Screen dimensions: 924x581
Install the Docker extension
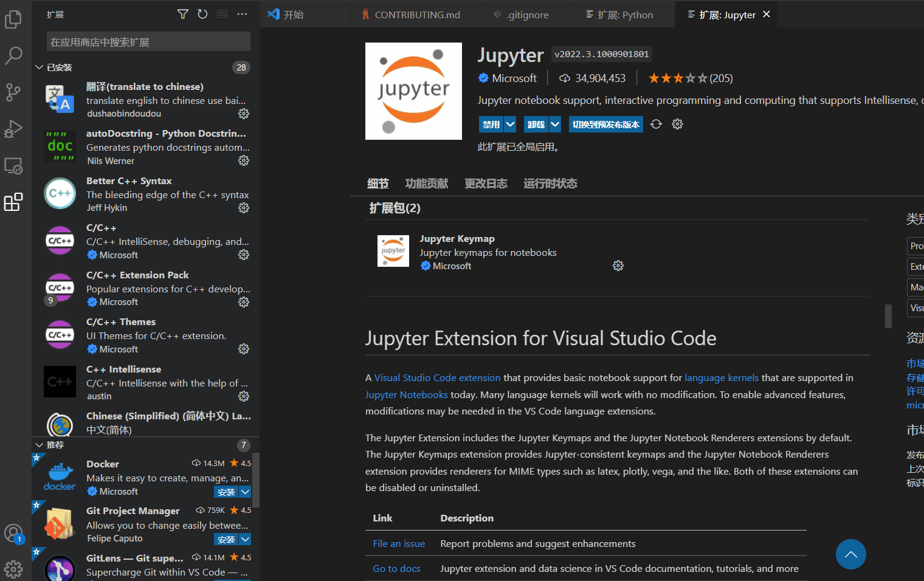(226, 492)
